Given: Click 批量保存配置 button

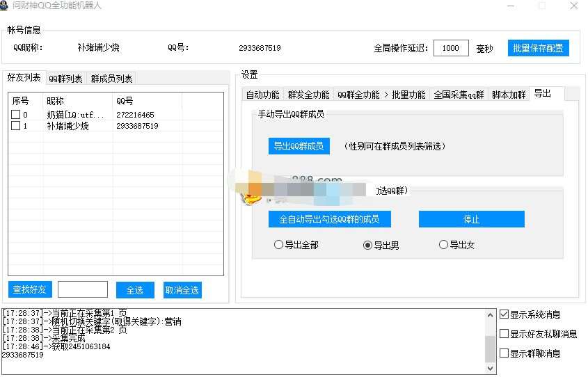Looking at the screenshot, I should 538,48.
